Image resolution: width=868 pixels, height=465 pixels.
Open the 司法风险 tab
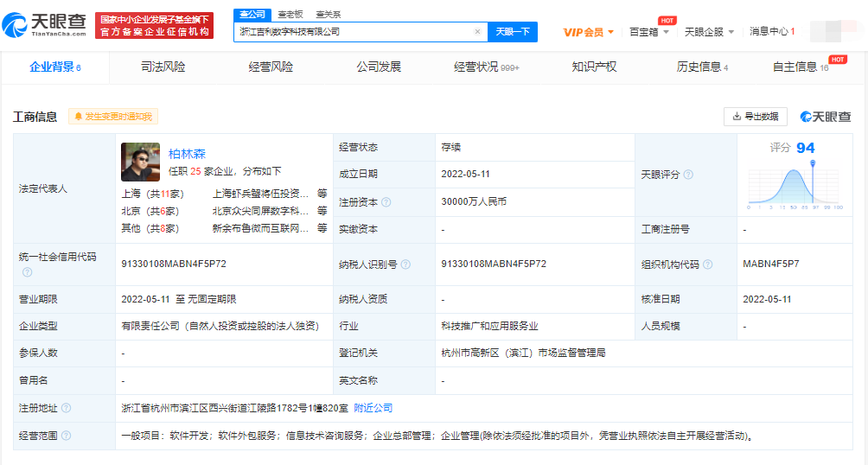(163, 67)
